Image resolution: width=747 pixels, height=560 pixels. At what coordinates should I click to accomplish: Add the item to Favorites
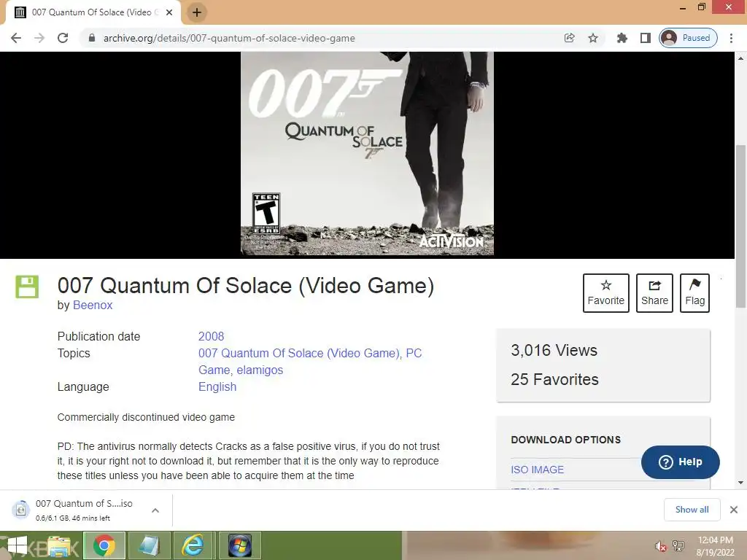pyautogui.click(x=606, y=293)
